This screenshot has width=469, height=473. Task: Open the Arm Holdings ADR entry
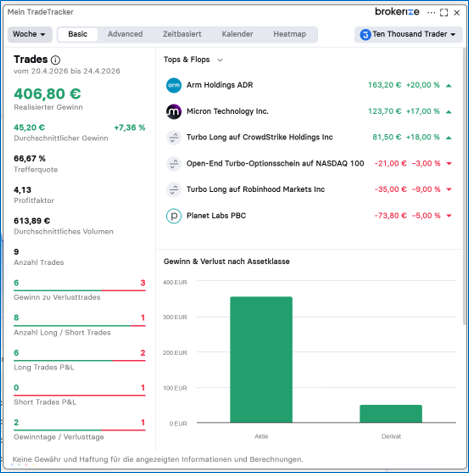click(309, 85)
